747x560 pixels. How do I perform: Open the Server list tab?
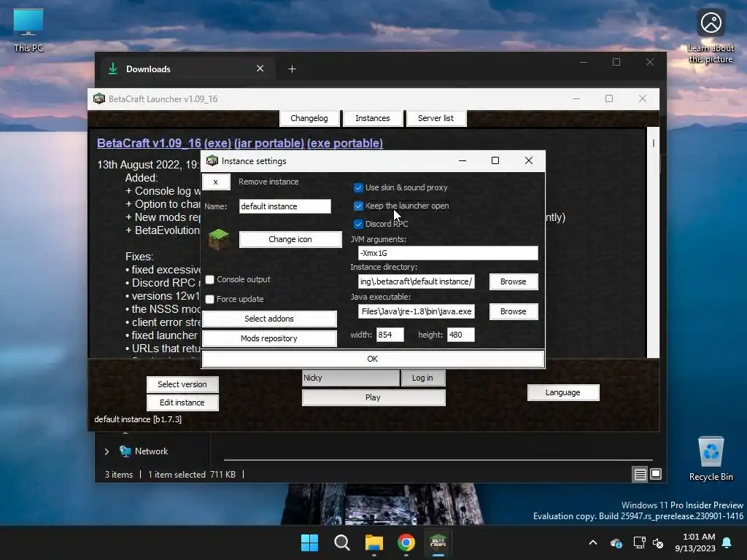[x=436, y=118]
